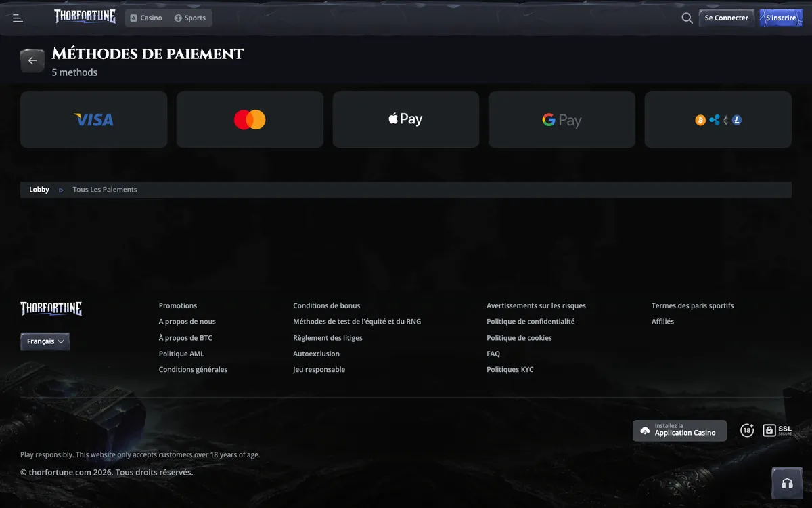
Task: Open Règlement des litiges link
Action: coord(328,338)
